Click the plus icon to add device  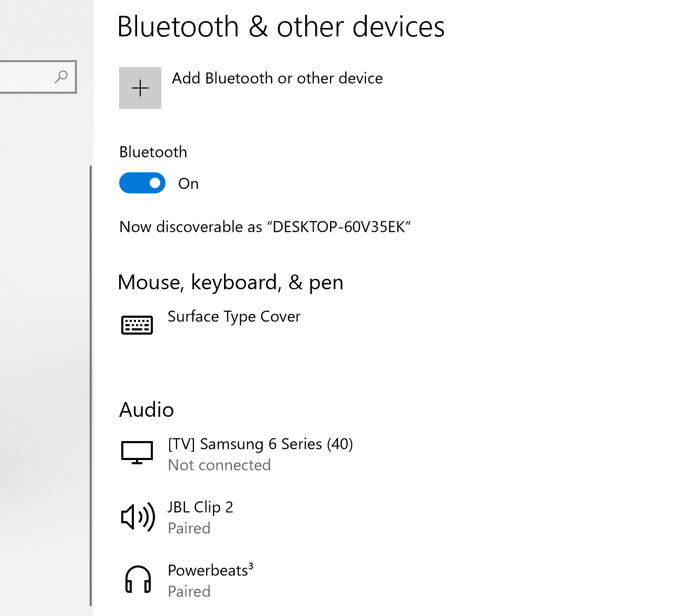click(x=140, y=88)
